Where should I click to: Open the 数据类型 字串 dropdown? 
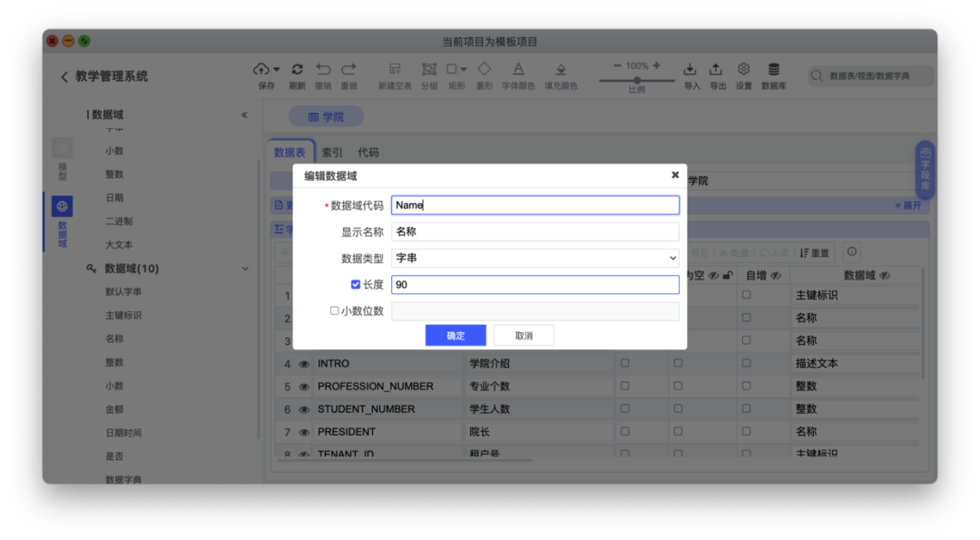(x=535, y=258)
